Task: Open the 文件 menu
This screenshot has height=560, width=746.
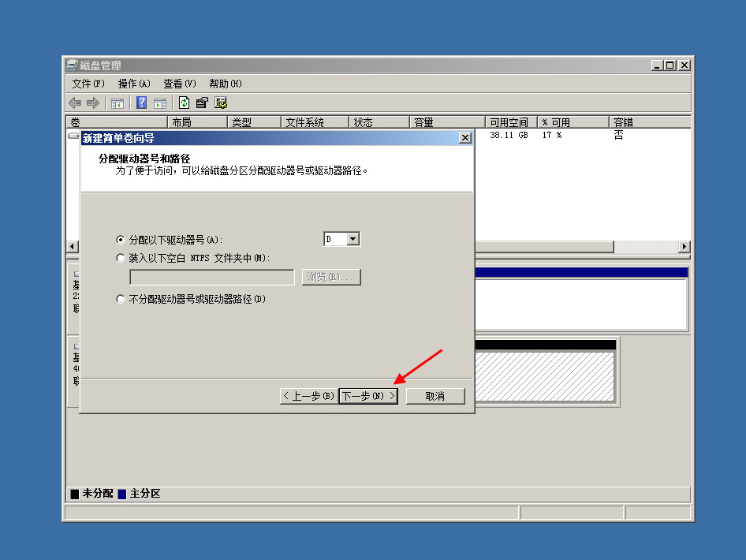Action: [88, 84]
